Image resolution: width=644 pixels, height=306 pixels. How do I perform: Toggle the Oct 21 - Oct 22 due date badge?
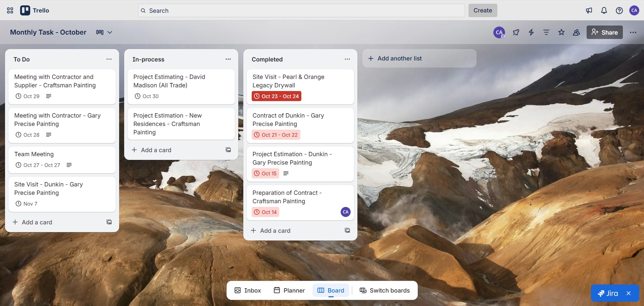tap(276, 135)
